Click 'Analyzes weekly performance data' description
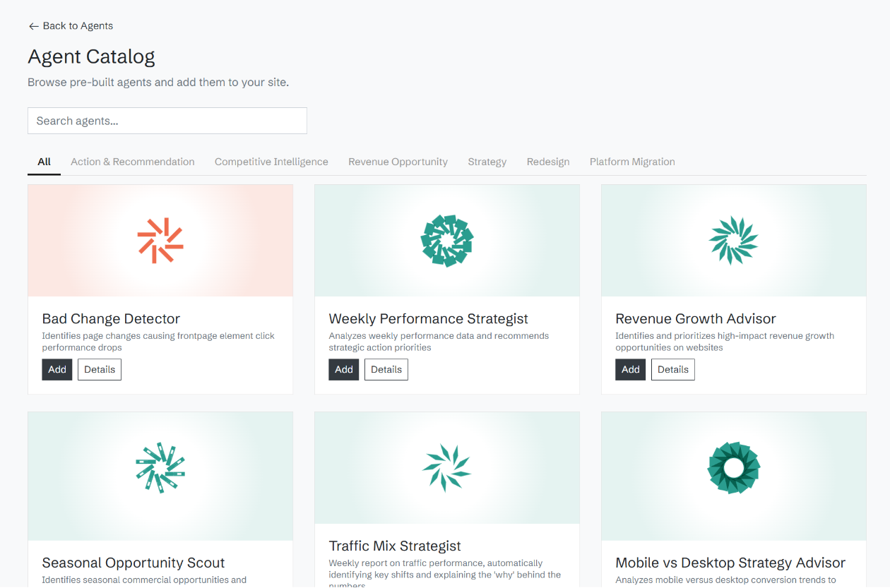Image resolution: width=890 pixels, height=588 pixels. coord(439,342)
